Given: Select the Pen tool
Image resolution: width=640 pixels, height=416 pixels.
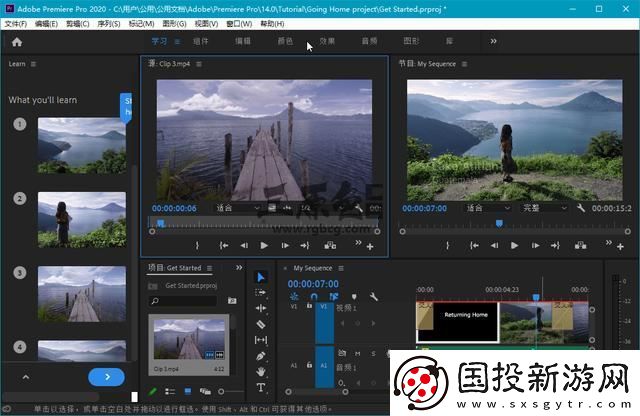Looking at the screenshot, I should (x=261, y=356).
